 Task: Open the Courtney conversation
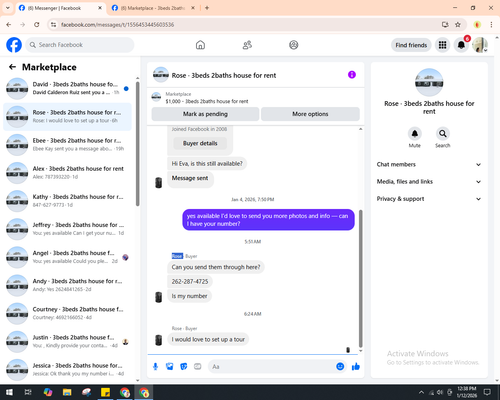(x=67, y=313)
